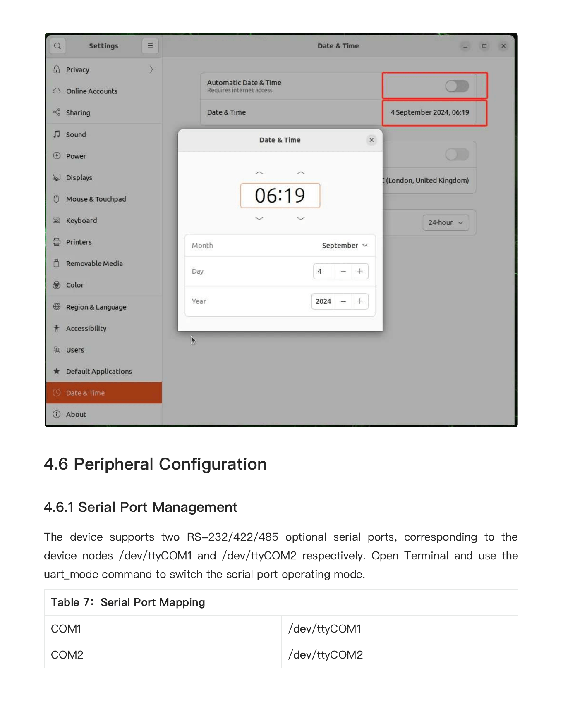Select Keyboard in the sidebar
563x728 pixels.
(104, 220)
